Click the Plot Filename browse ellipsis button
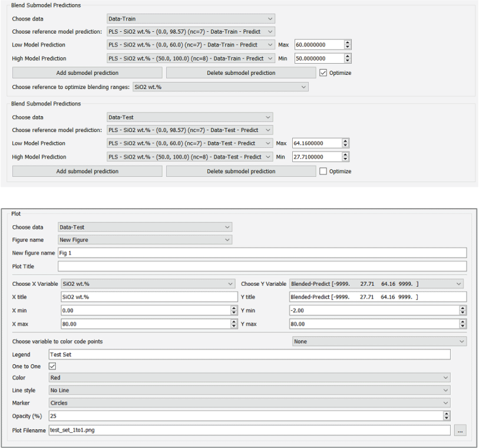Viewport: 479px width, 448px height. pos(460,431)
